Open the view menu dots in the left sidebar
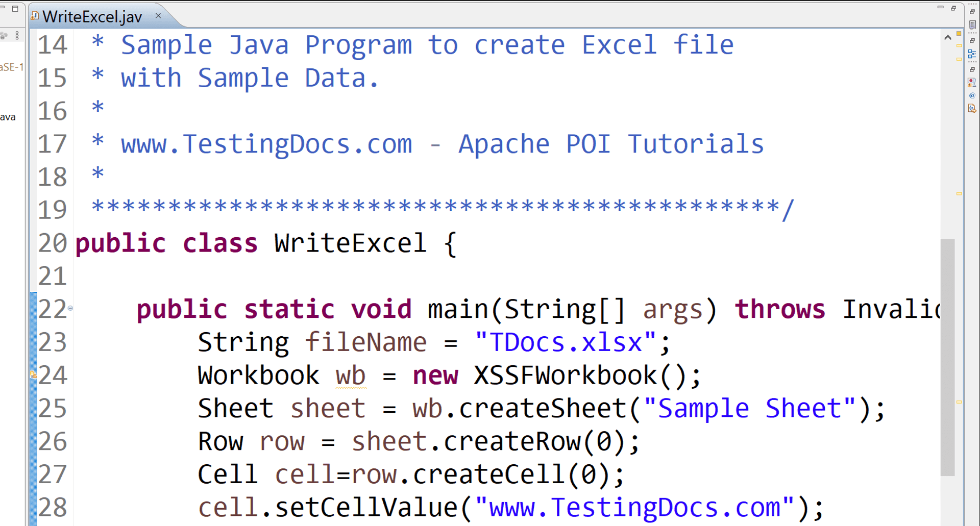The width and height of the screenshot is (980, 526). [17, 35]
